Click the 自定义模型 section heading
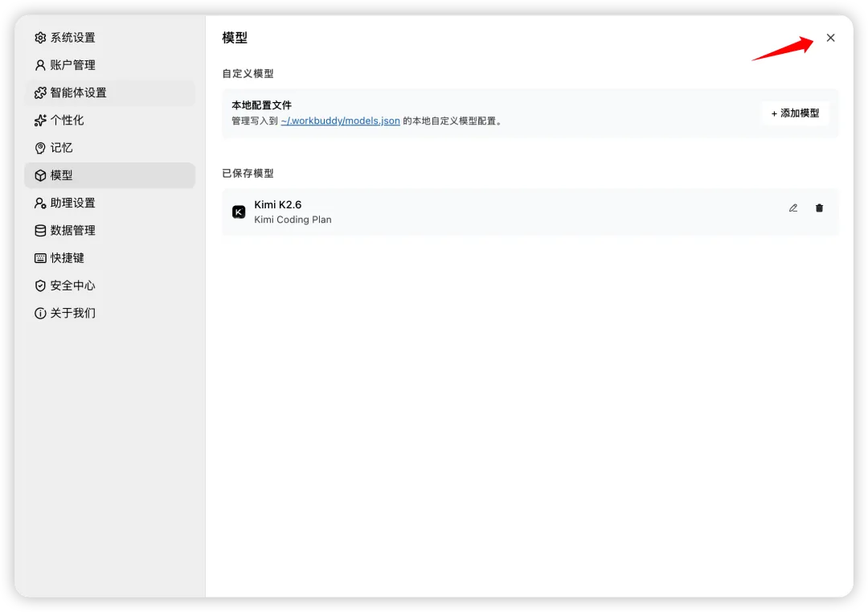The height and width of the screenshot is (612, 868). (248, 74)
